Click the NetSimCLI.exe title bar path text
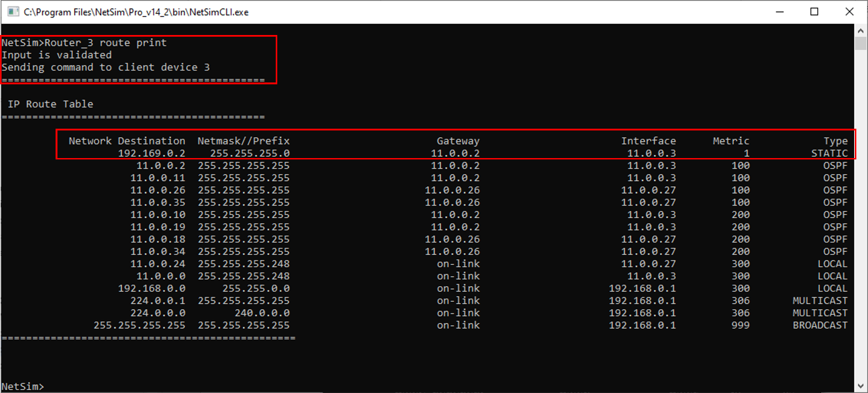 click(136, 12)
